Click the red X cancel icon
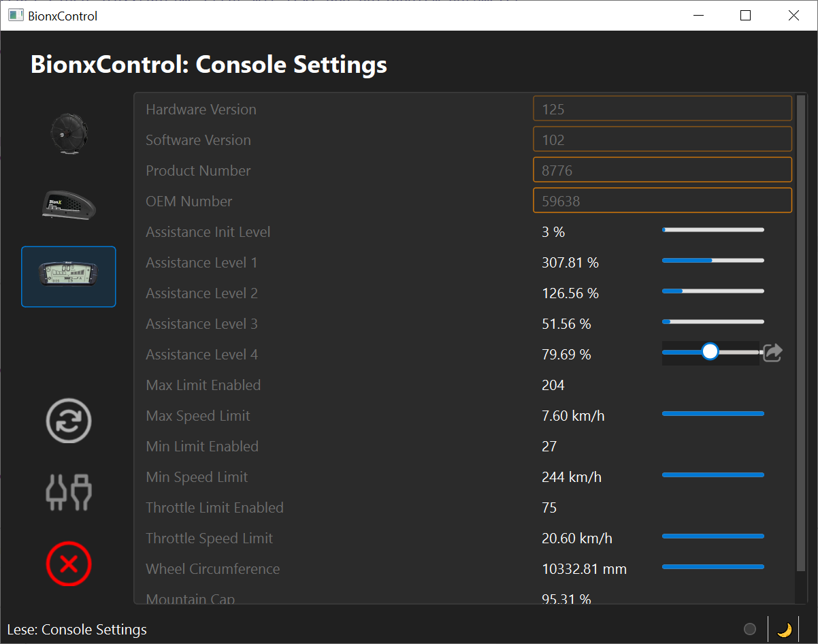818x644 pixels. pyautogui.click(x=69, y=564)
